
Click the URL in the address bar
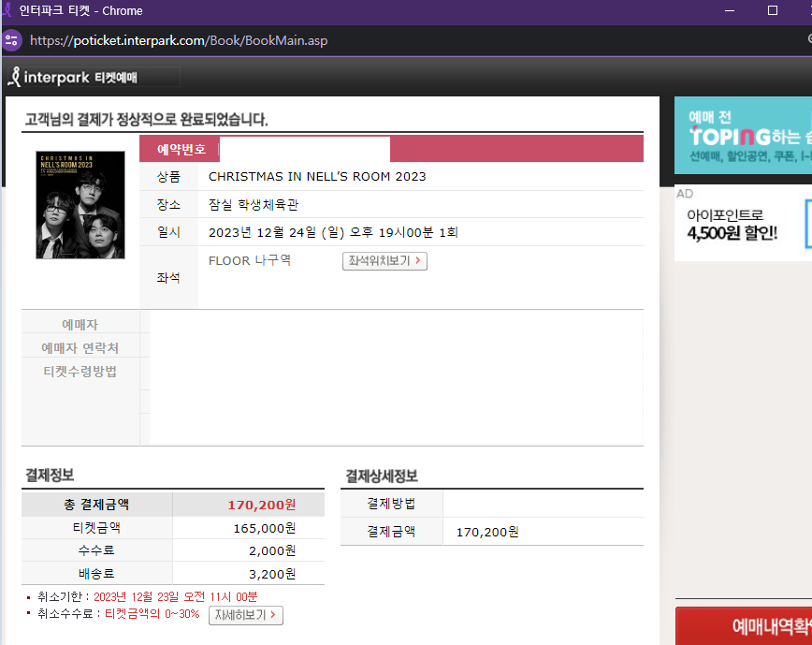coord(178,40)
